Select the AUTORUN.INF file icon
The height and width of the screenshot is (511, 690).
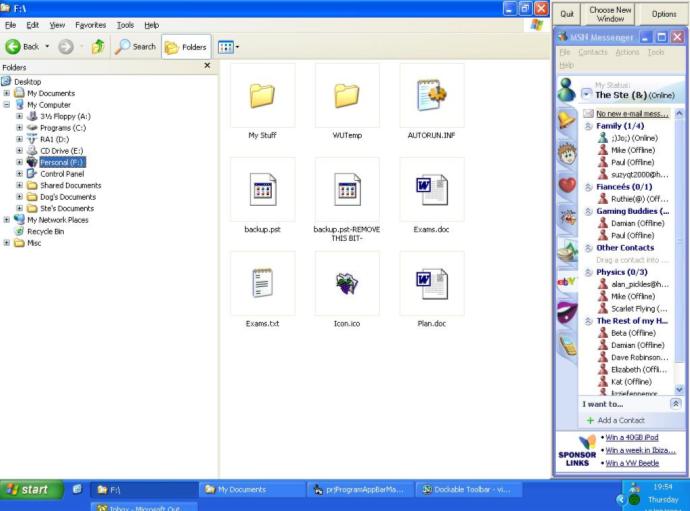(431, 95)
